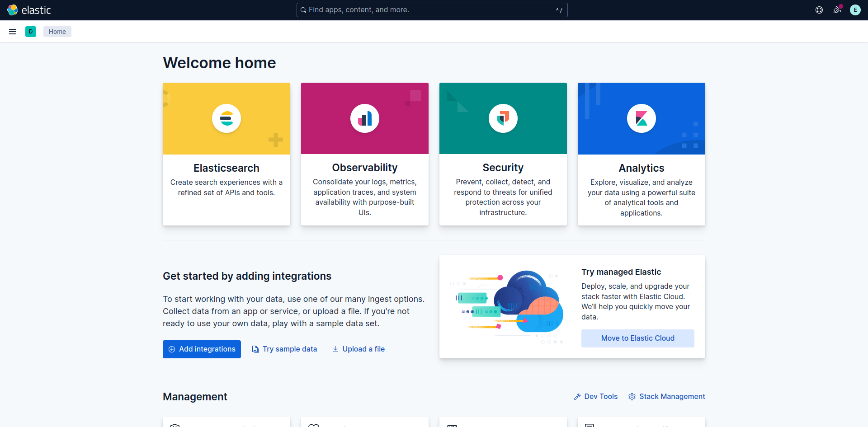Open the Elasticsearch card title
Screen dimensions: 868x427
tap(226, 168)
